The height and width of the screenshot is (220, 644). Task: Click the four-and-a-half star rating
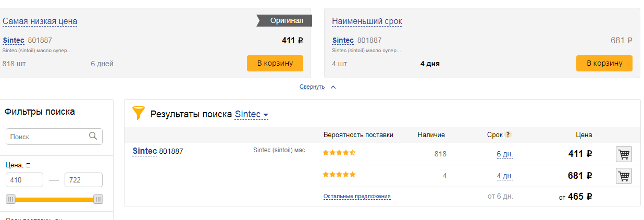339,153
